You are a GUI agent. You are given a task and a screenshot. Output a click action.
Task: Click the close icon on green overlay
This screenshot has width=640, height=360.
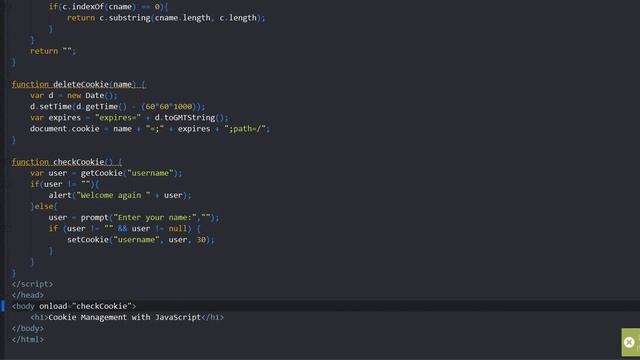point(629,342)
